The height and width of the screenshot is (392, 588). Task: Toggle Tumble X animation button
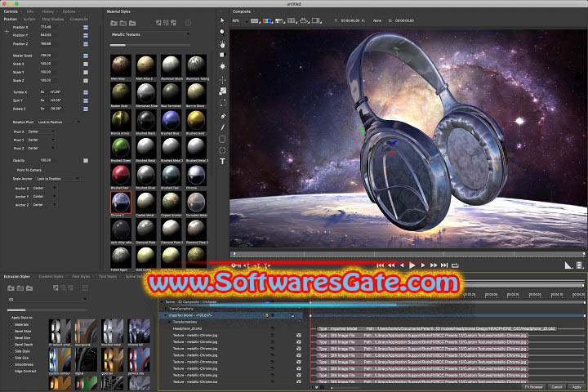click(86, 92)
